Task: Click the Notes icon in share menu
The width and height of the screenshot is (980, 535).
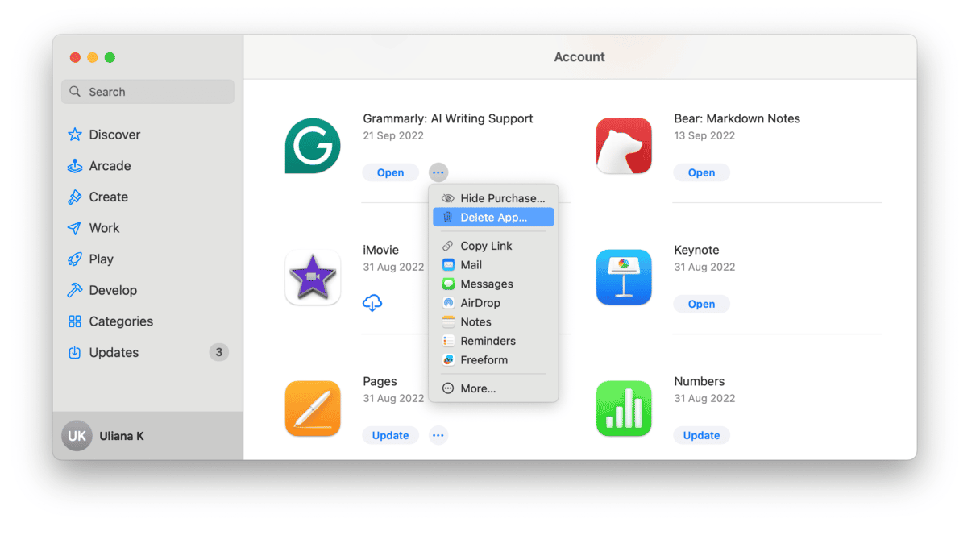Action: [448, 322]
